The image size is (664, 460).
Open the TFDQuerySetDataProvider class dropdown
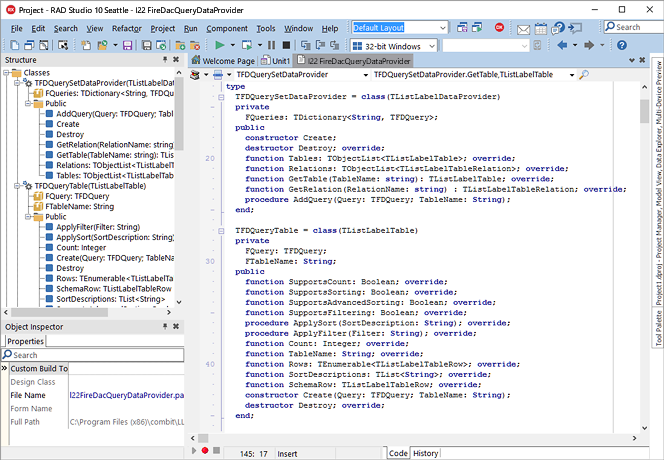366,75
